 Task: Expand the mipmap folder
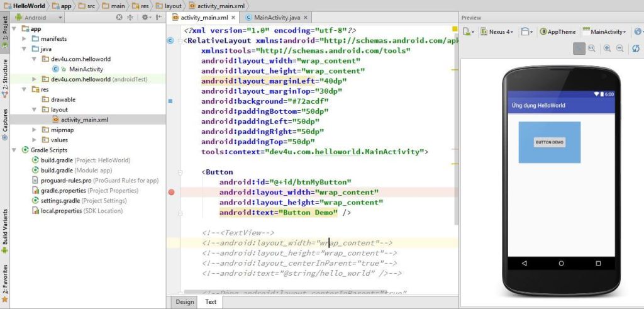(x=35, y=130)
